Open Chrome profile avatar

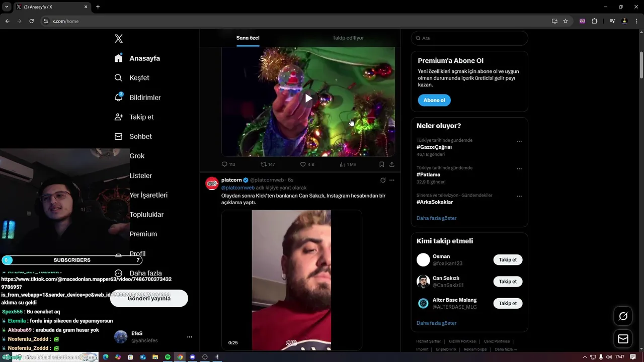(x=624, y=21)
